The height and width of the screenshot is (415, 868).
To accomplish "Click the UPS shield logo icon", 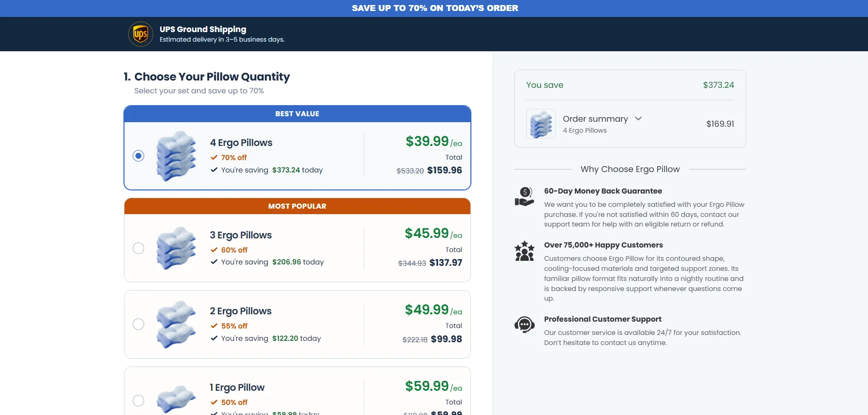I will coord(140,34).
